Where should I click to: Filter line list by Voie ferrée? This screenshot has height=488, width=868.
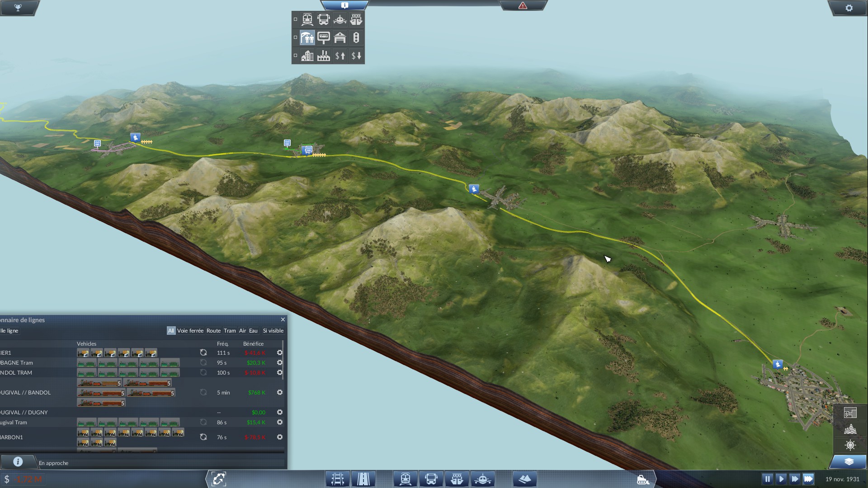(x=190, y=331)
